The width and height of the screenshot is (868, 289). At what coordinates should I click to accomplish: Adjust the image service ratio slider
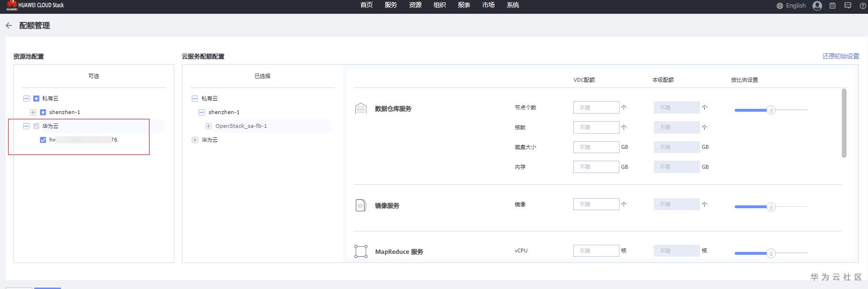pos(771,207)
